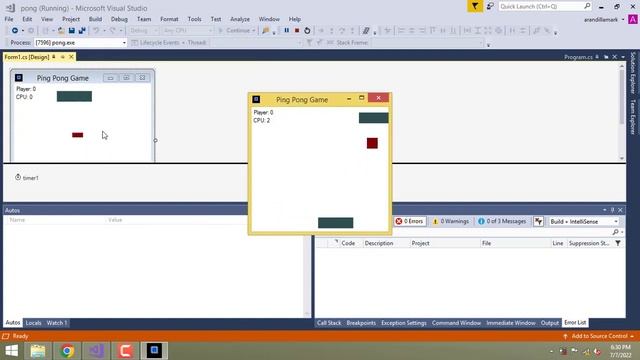This screenshot has width=640, height=360.
Task: Click the Quick Launch magnifier icon
Action: tap(587, 6)
